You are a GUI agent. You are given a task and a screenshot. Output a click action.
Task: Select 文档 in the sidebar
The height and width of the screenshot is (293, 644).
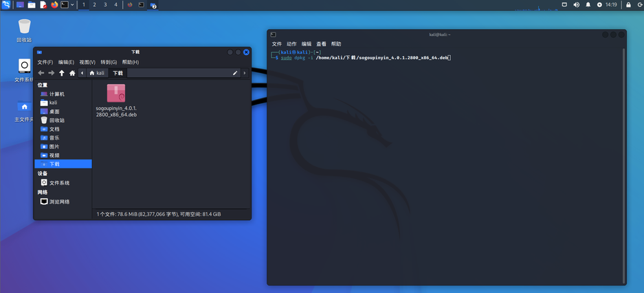point(63,129)
